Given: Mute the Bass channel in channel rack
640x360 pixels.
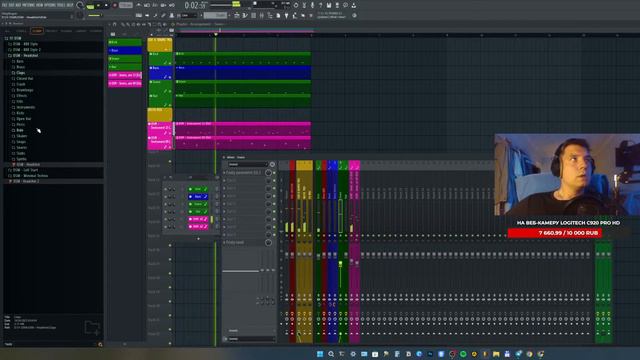Looking at the screenshot, I should point(166,197).
